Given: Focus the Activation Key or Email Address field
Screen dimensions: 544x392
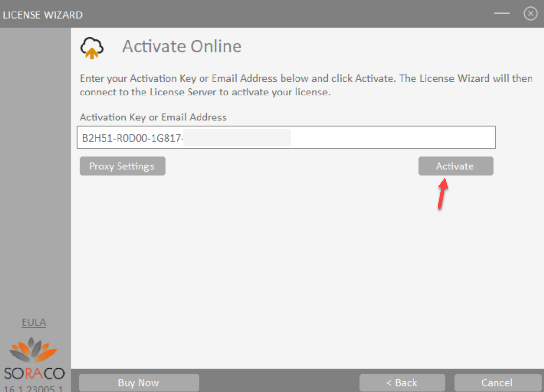Looking at the screenshot, I should click(286, 137).
